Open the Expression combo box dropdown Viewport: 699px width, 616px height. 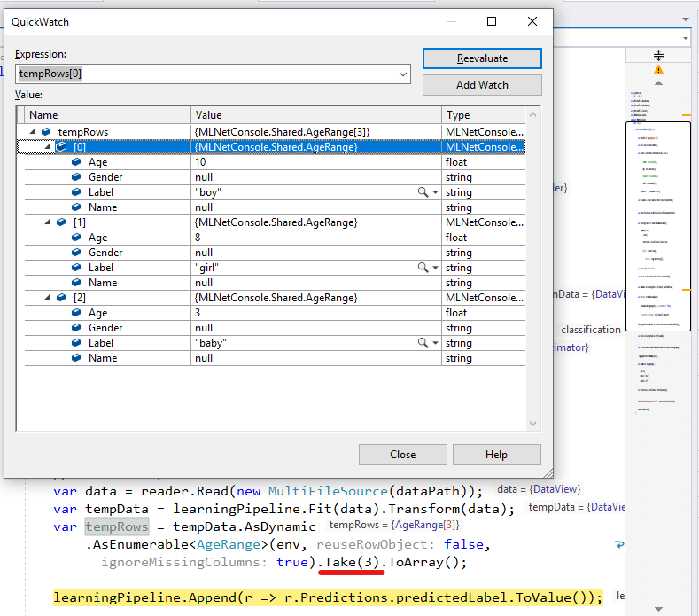pyautogui.click(x=402, y=74)
